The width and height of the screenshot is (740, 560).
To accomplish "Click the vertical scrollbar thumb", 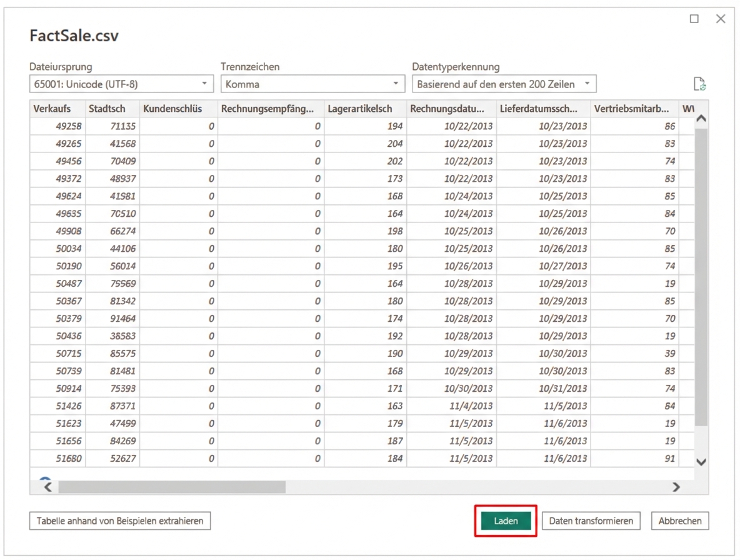I will [701, 275].
